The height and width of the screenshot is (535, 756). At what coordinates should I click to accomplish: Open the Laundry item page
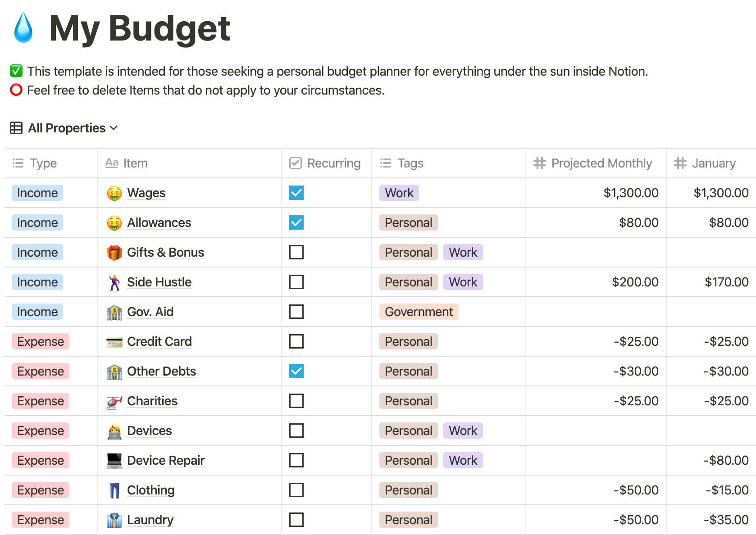(x=150, y=520)
